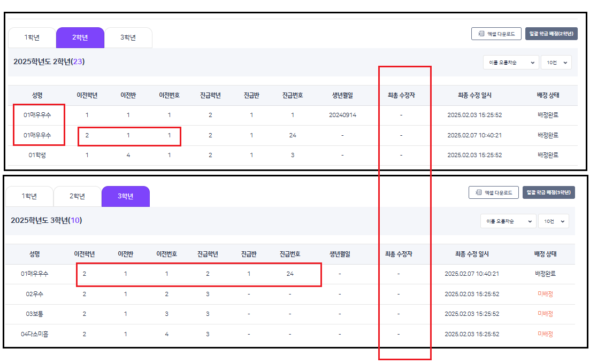
Task: Switch to 1학년 tab beside the purple 2학년 tab
Action: (32, 38)
